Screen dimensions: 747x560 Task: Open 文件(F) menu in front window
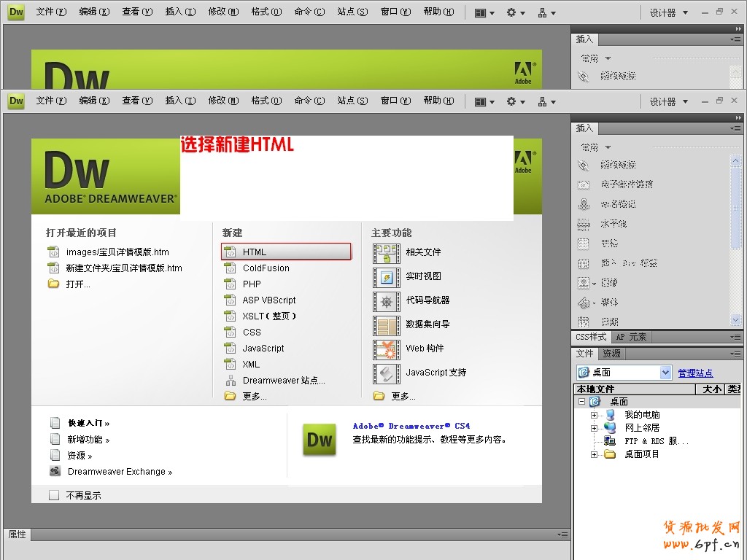click(x=51, y=101)
